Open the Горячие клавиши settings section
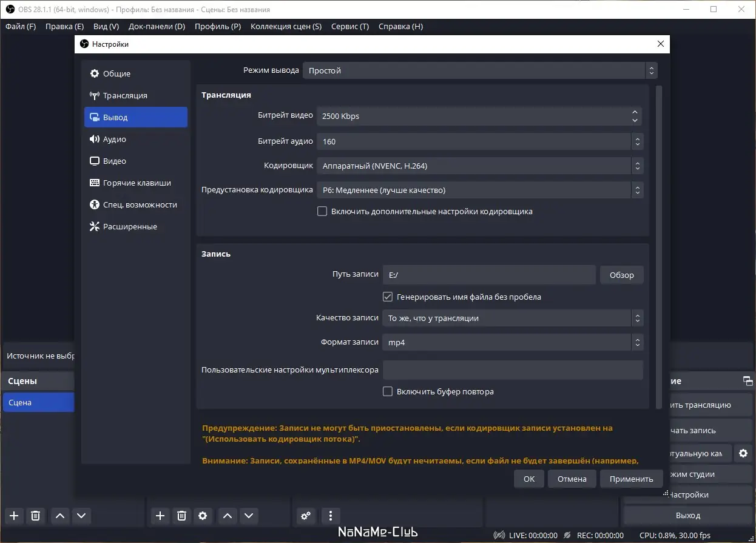The height and width of the screenshot is (543, 756). point(136,183)
